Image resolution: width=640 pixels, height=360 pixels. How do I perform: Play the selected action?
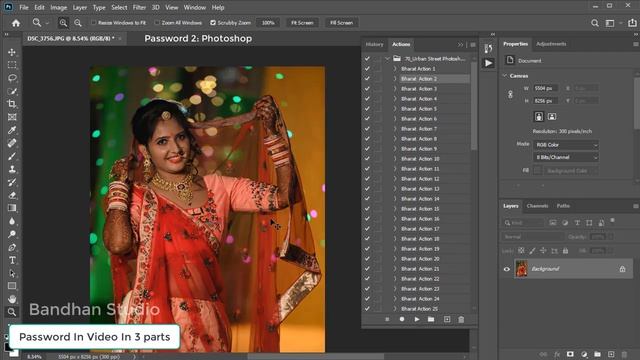pyautogui.click(x=417, y=319)
